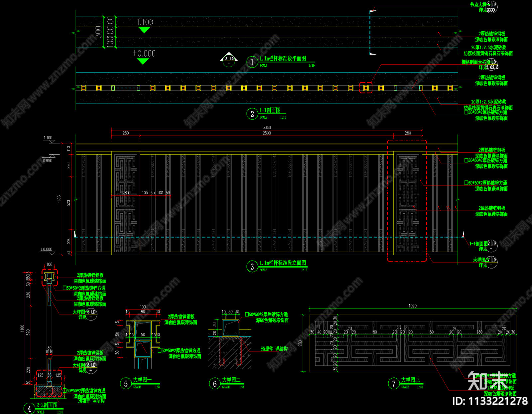Click the '大样图三' detail title
The height and width of the screenshot is (414, 532).
tap(410, 380)
